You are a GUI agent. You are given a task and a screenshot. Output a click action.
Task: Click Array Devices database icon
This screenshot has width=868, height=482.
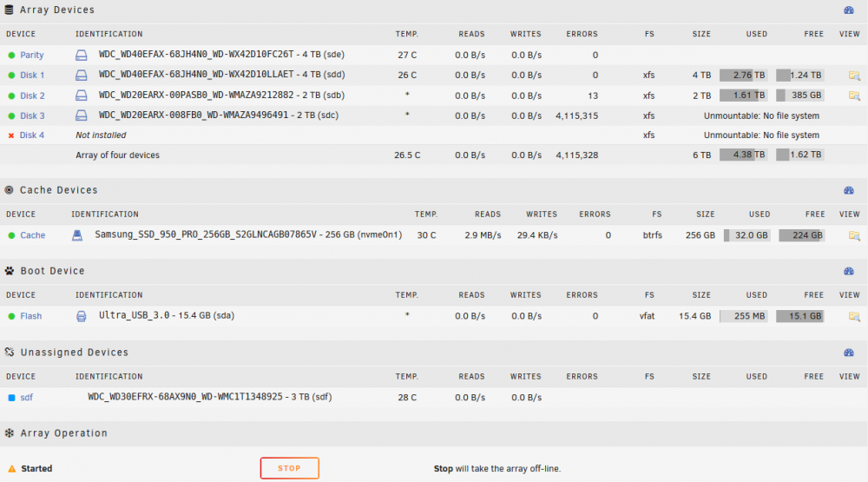(9, 10)
